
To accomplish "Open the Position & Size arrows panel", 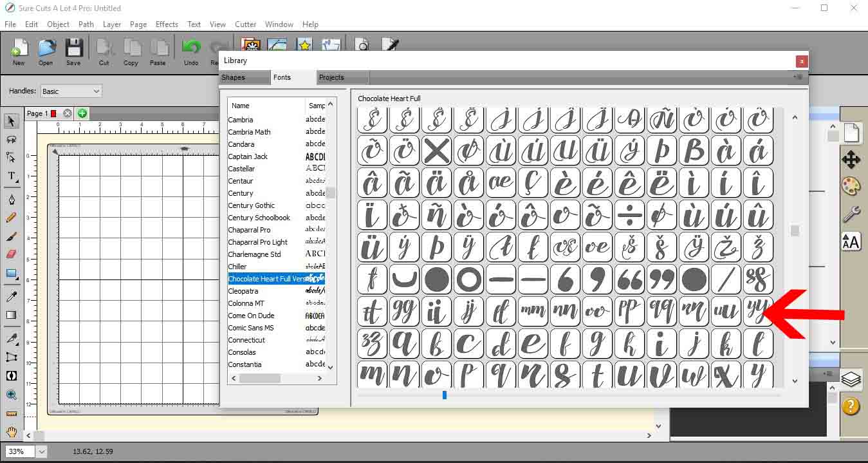I will point(851,159).
